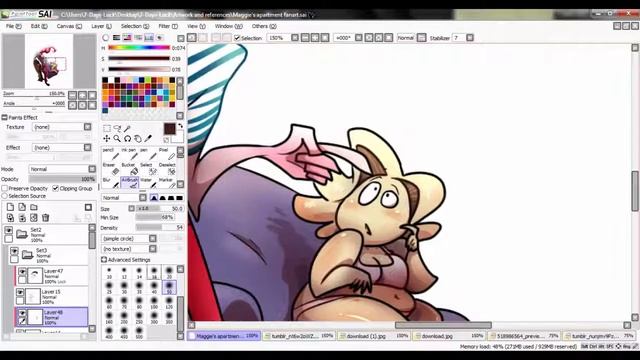Select the Color Picker eyedropper tool
This screenshot has width=640, height=360.
(148, 139)
